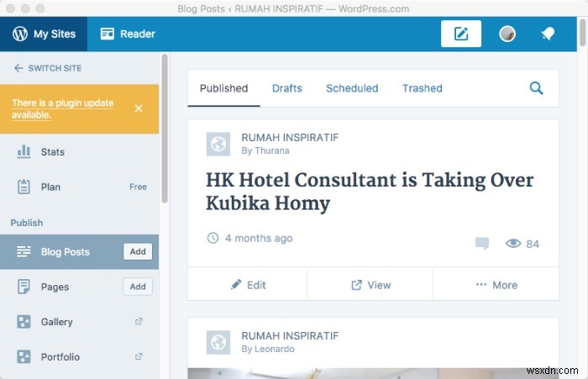Screen dimensions: 588x379
Task: Add a new page
Action: (138, 287)
